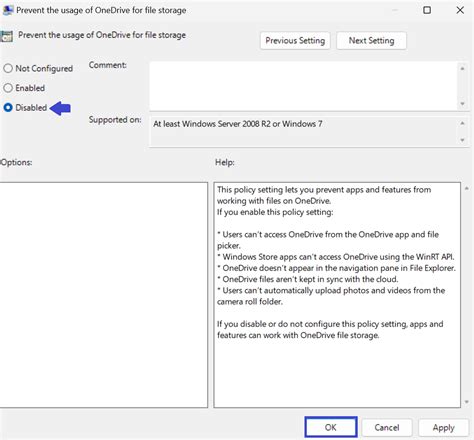474x440 pixels.
Task: Click the empty Options pane
Action: pos(103,295)
